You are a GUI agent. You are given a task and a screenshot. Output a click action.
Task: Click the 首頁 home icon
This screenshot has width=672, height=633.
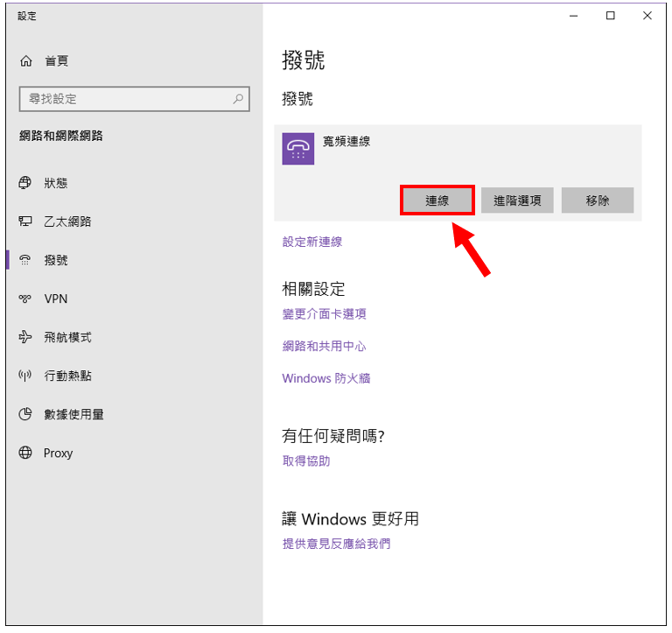(25, 61)
